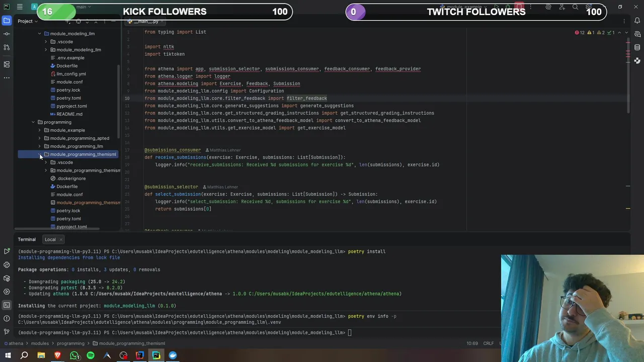Click 'Installing dependencies from lock file' terminal line

[69, 257]
